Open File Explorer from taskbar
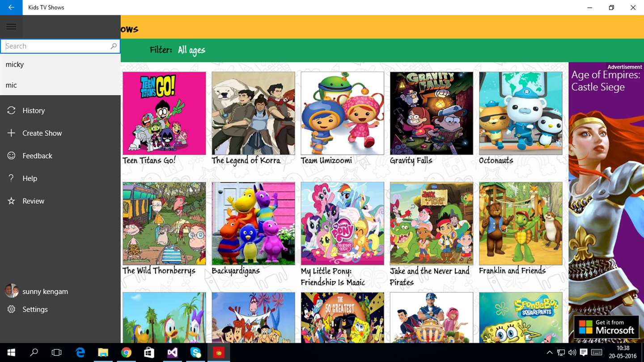This screenshot has width=644, height=362. 103,353
